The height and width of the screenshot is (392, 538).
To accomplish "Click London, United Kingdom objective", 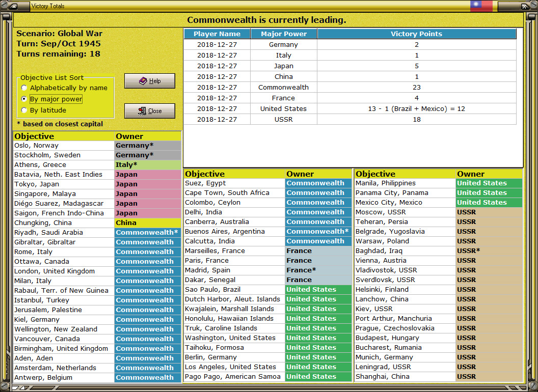I will 64,271.
